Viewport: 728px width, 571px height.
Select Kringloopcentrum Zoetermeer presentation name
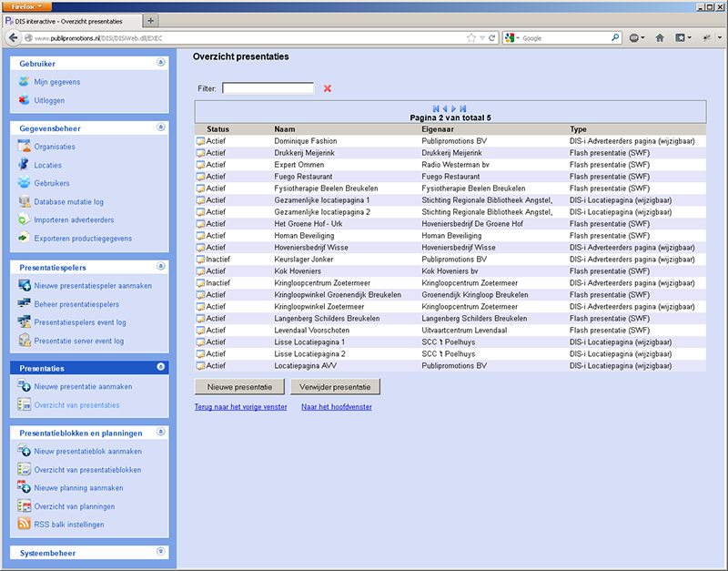[322, 283]
